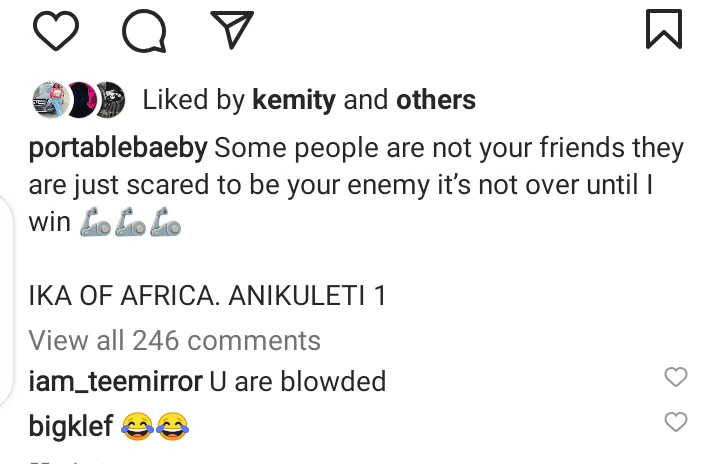Save the post with the bookmark icon
Image resolution: width=720 pixels, height=464 pixels.
pos(664,29)
